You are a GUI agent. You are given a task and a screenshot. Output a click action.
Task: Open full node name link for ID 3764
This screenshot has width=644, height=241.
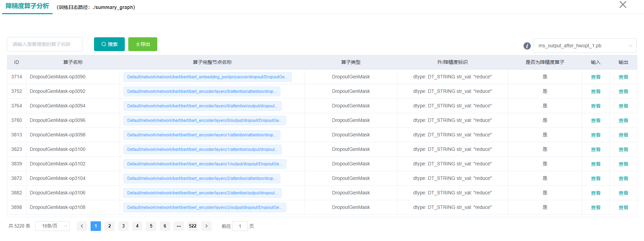click(x=202, y=106)
